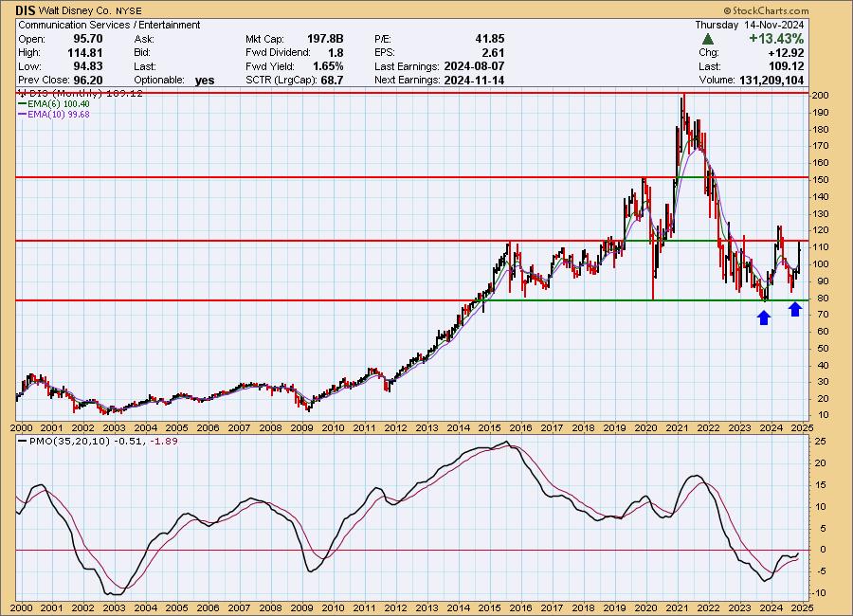Click the 50 label on the price axis
This screenshot has width=853, height=616.
click(x=823, y=349)
